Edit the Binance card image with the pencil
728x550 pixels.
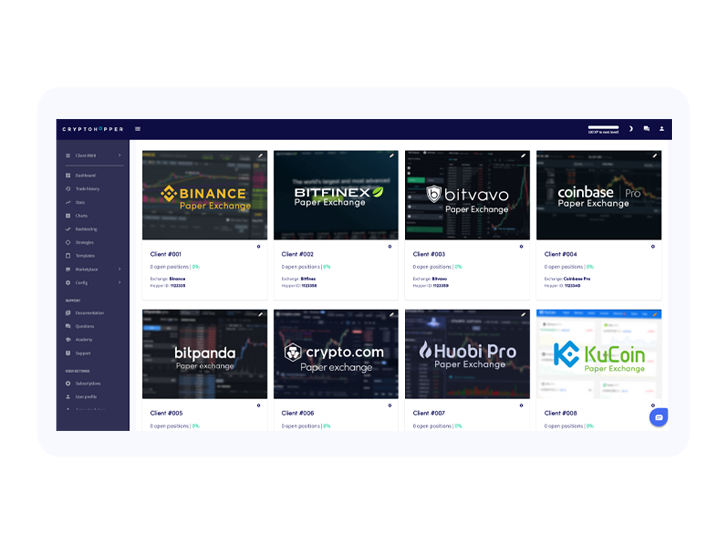[260, 156]
